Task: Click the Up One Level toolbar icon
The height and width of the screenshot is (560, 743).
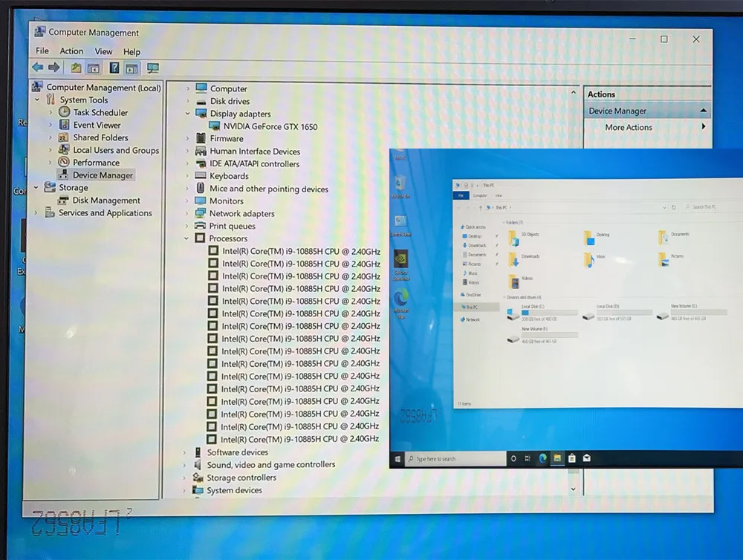Action: pos(76,68)
